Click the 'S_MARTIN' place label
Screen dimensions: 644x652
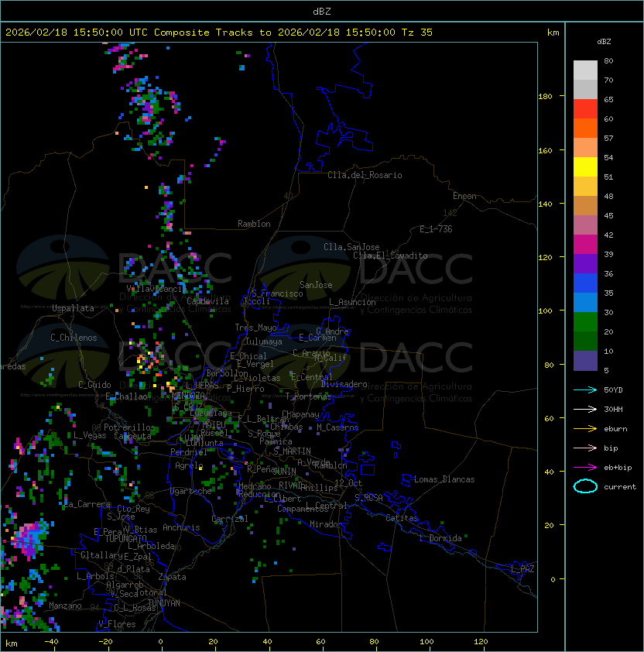pyautogui.click(x=292, y=451)
